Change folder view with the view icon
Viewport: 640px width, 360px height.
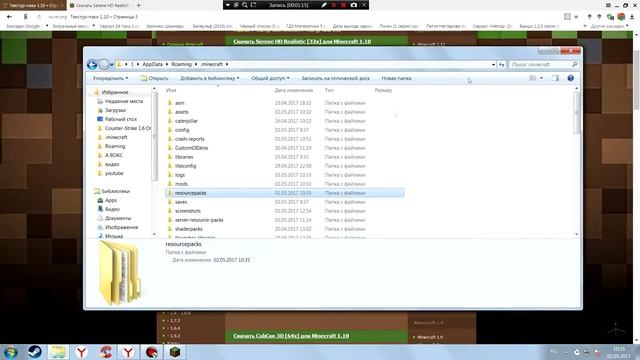[x=533, y=78]
